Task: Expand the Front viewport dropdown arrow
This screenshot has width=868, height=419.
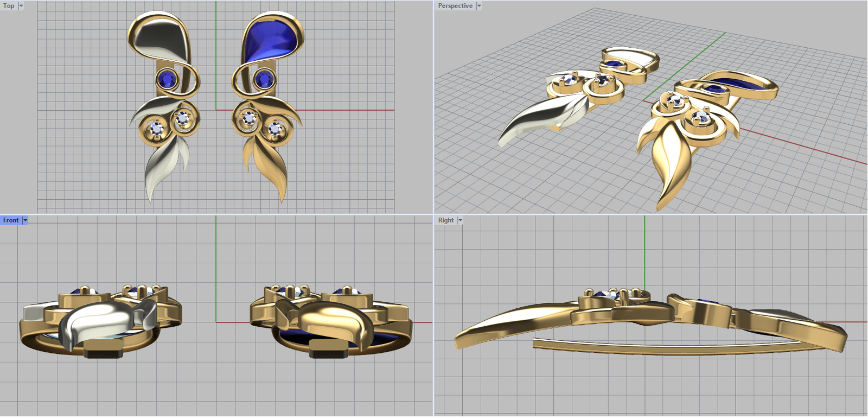Action: 25,220
